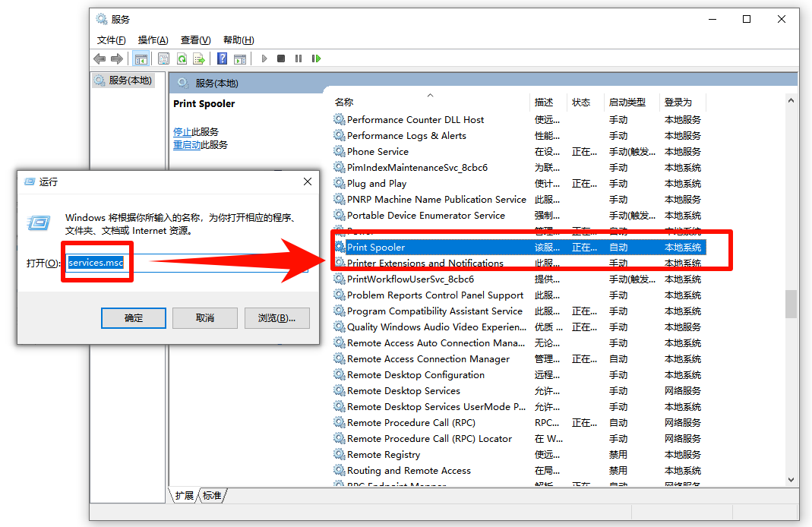
Task: Open the 文件(F) menu
Action: point(112,39)
